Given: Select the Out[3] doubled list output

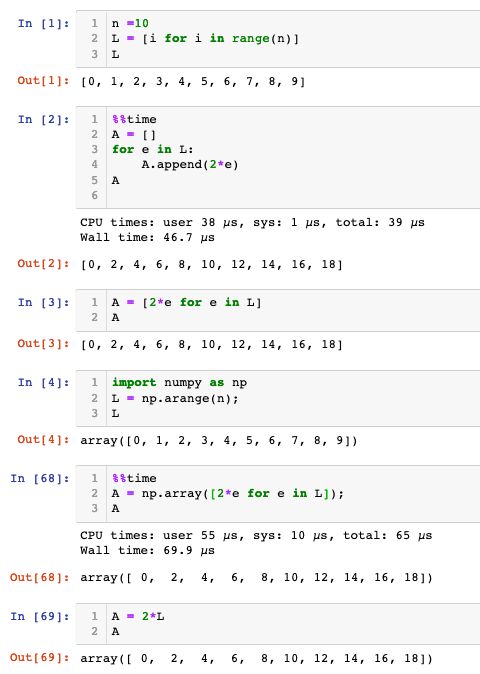Looking at the screenshot, I should coord(211,344).
